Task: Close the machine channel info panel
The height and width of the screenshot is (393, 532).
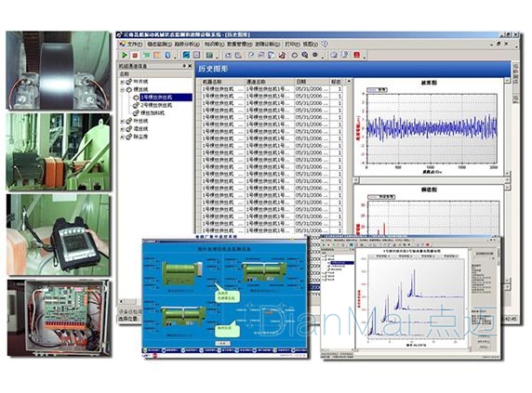Action: point(190,66)
